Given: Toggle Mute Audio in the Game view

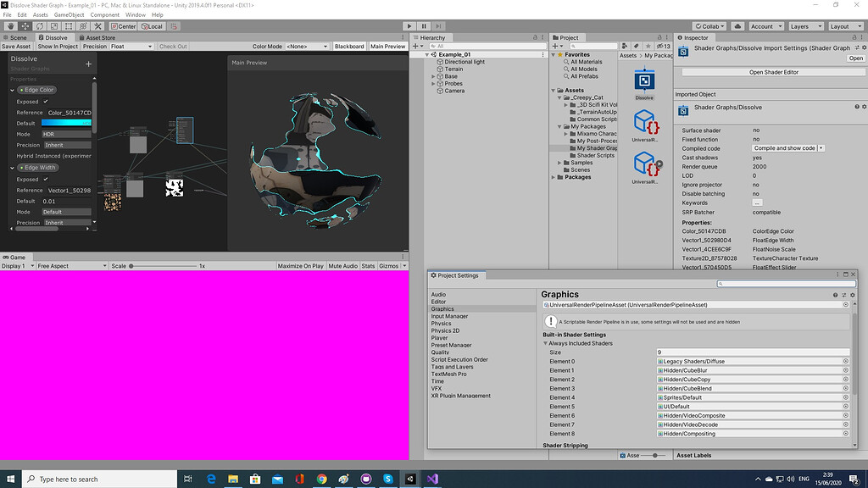Looking at the screenshot, I should (x=342, y=264).
